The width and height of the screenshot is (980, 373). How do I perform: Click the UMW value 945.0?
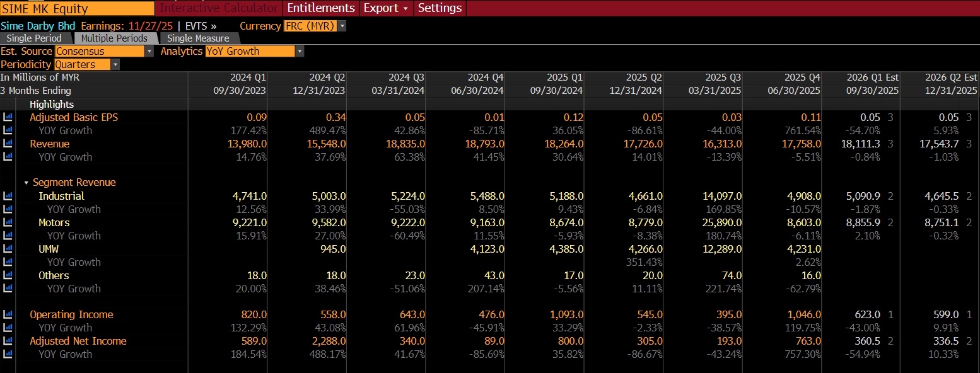tap(333, 249)
